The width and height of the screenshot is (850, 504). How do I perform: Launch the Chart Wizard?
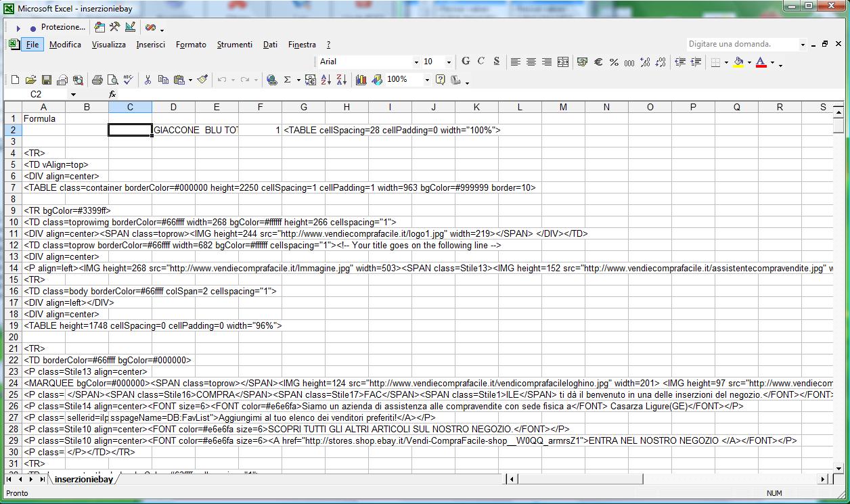(x=361, y=80)
